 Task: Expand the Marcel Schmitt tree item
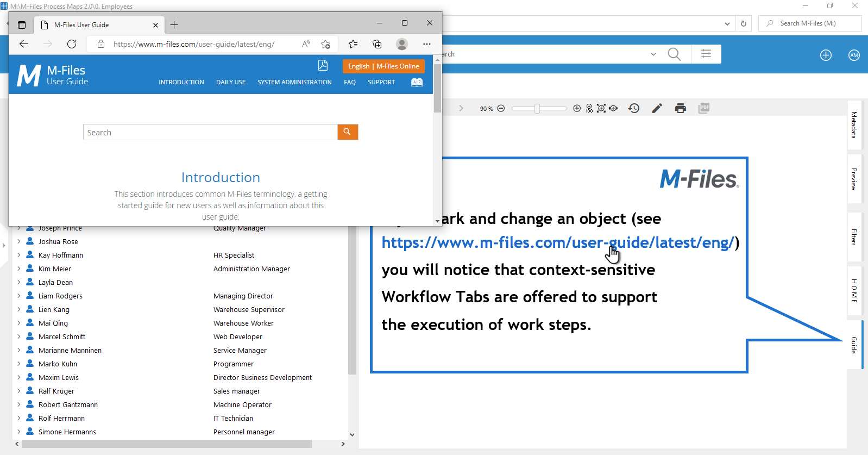point(19,336)
